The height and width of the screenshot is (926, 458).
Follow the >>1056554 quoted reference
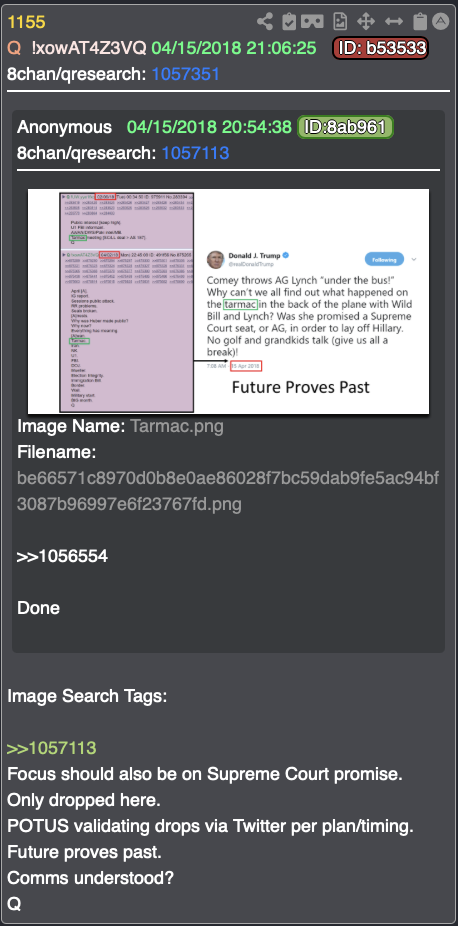point(62,556)
